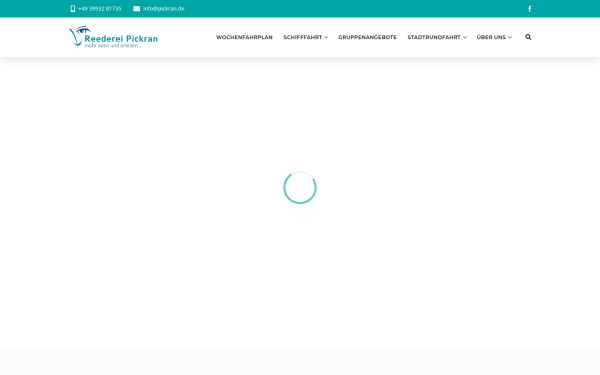
Task: Open Über Uns menu item
Action: [491, 37]
